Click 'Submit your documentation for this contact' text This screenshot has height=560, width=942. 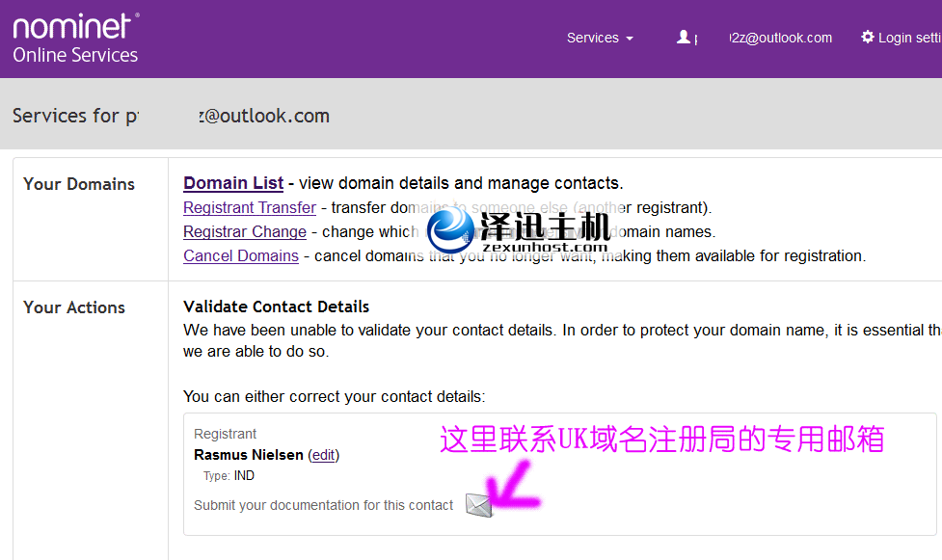coord(323,505)
